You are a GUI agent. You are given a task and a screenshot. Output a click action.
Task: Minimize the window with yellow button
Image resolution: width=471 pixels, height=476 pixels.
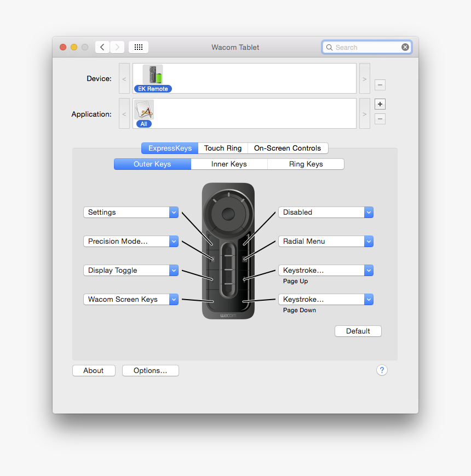tap(74, 47)
